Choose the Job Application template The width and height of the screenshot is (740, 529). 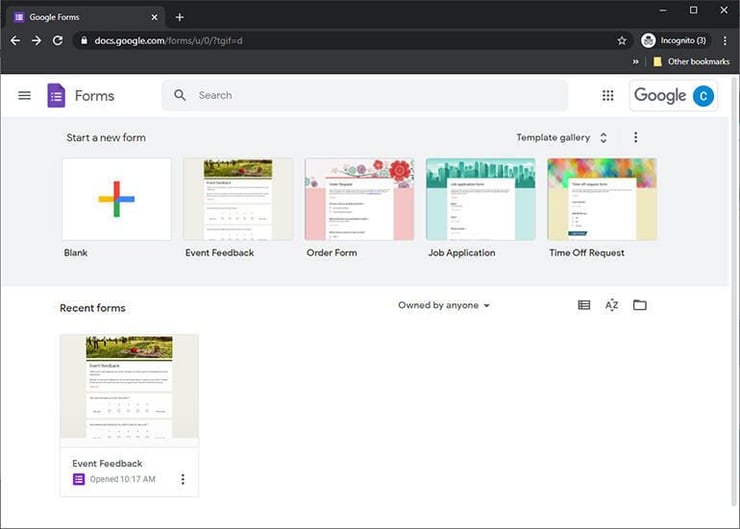pyautogui.click(x=480, y=199)
